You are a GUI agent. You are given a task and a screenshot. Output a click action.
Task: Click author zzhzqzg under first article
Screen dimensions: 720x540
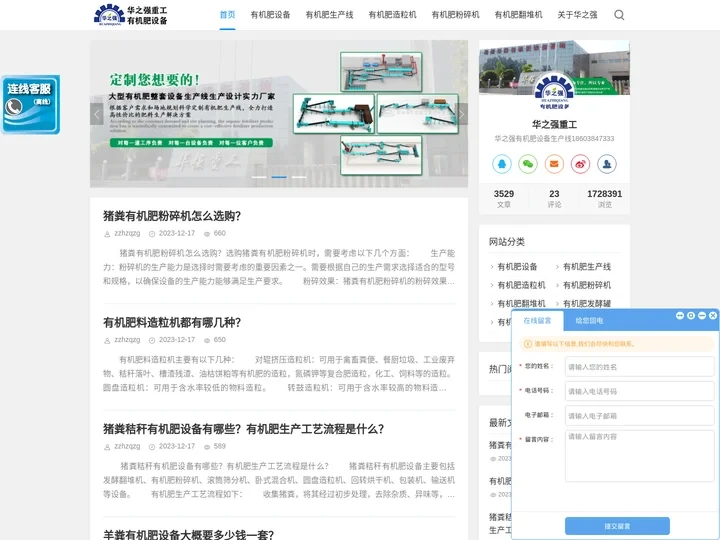(x=127, y=233)
